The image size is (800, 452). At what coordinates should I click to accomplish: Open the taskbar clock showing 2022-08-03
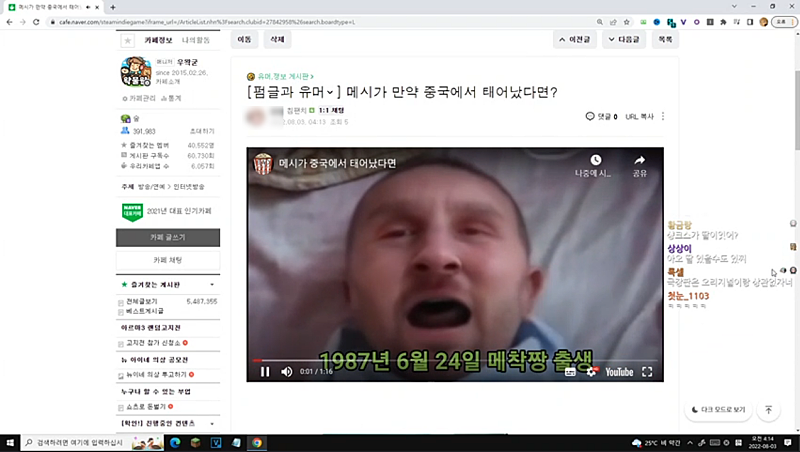coord(762,443)
